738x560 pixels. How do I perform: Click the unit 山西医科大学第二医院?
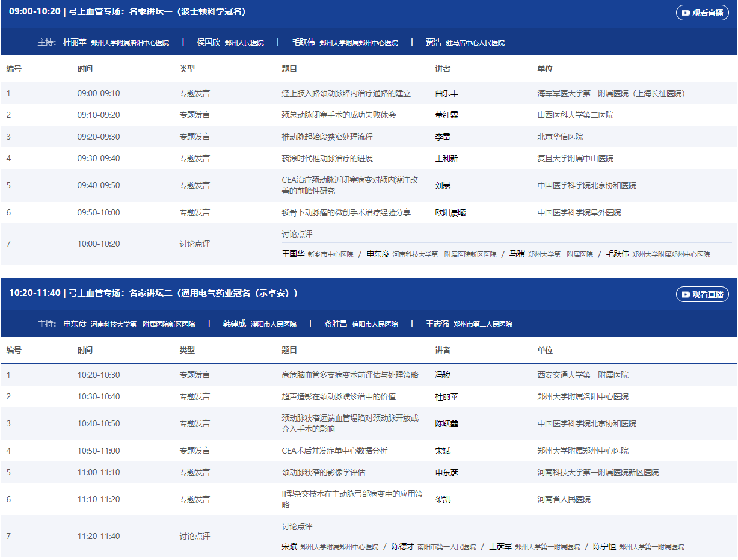pyautogui.click(x=576, y=115)
